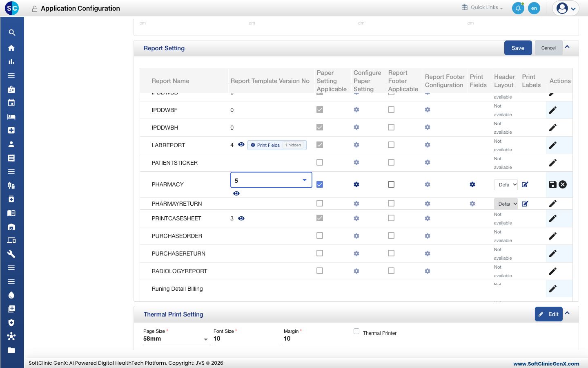Open the notifications bell icon
Image resolution: width=588 pixels, height=368 pixels.
point(518,8)
